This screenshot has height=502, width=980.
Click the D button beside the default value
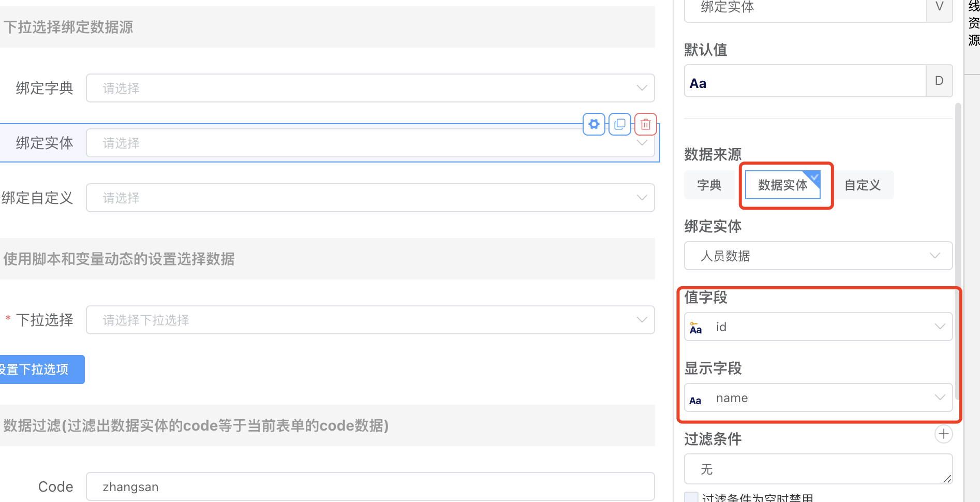pos(939,81)
